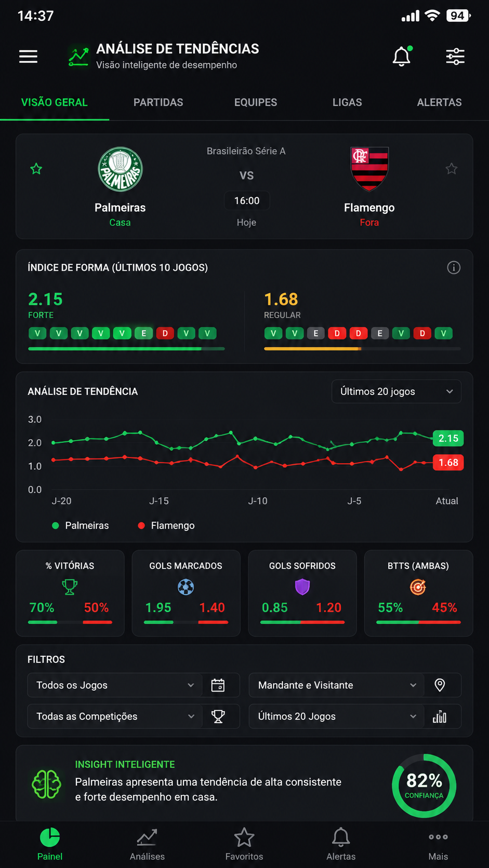Image resolution: width=489 pixels, height=868 pixels.
Task: Click the location pin icon in filters
Action: click(440, 685)
